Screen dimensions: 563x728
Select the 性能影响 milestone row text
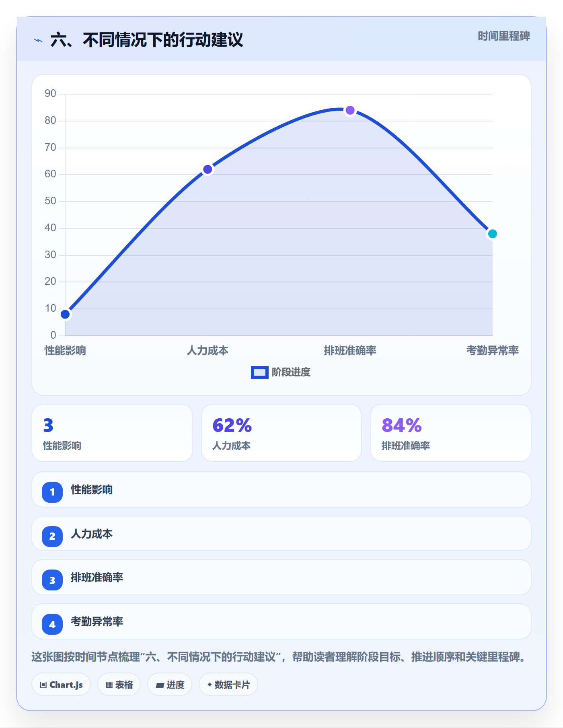coord(92,490)
